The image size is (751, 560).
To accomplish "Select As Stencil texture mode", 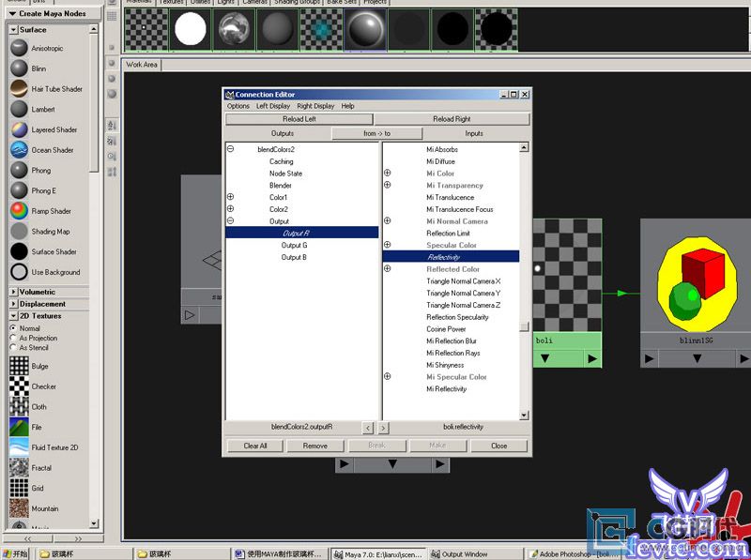I will coord(13,347).
